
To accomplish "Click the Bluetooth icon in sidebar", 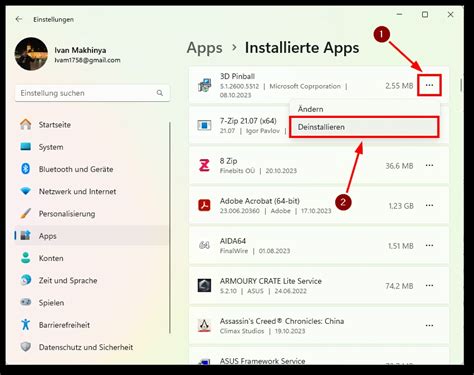I will click(x=26, y=169).
